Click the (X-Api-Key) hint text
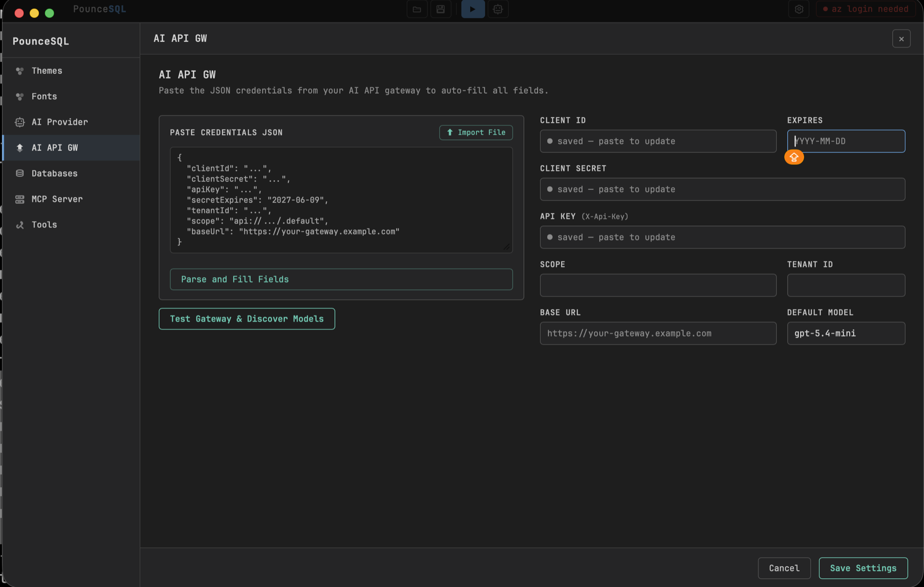This screenshot has height=587, width=924. click(x=604, y=217)
